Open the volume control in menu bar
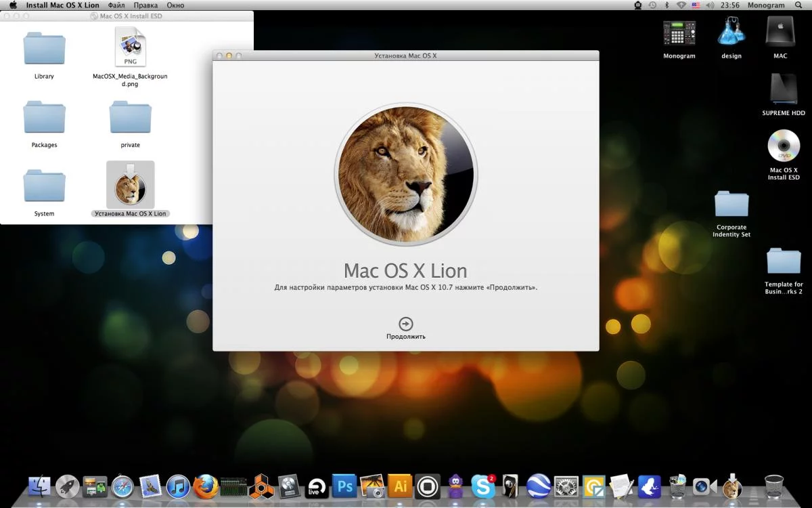Image resolution: width=812 pixels, height=508 pixels. (710, 5)
